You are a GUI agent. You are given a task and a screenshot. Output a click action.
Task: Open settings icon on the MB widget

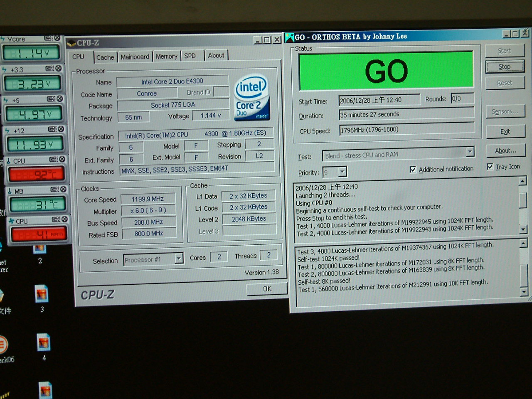pos(54,190)
